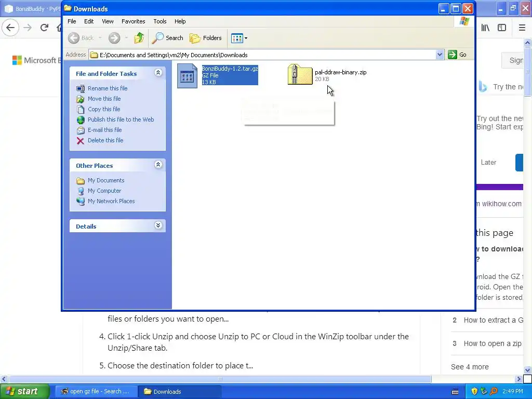
Task: Click the Bing logo in browser page
Action: coord(483,87)
